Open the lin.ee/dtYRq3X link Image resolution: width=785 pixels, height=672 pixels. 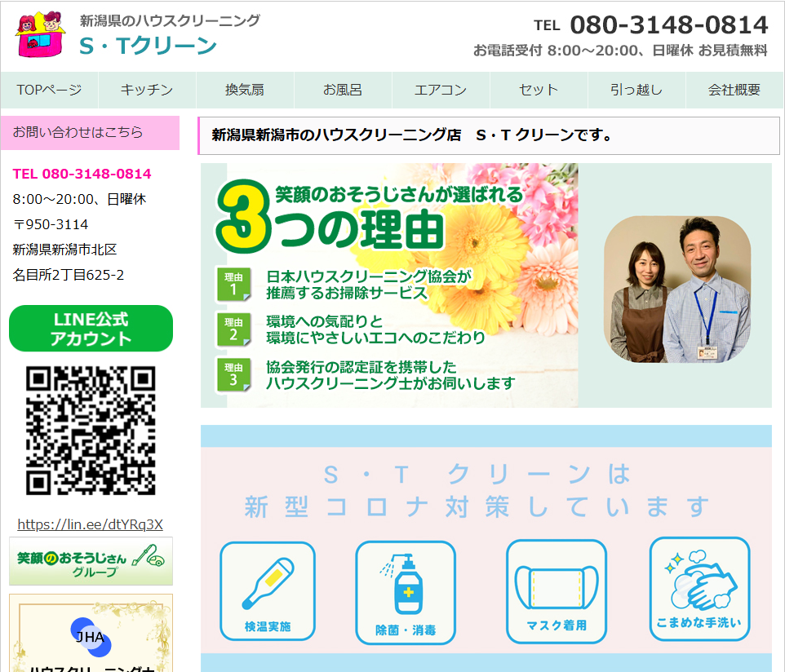pyautogui.click(x=90, y=524)
